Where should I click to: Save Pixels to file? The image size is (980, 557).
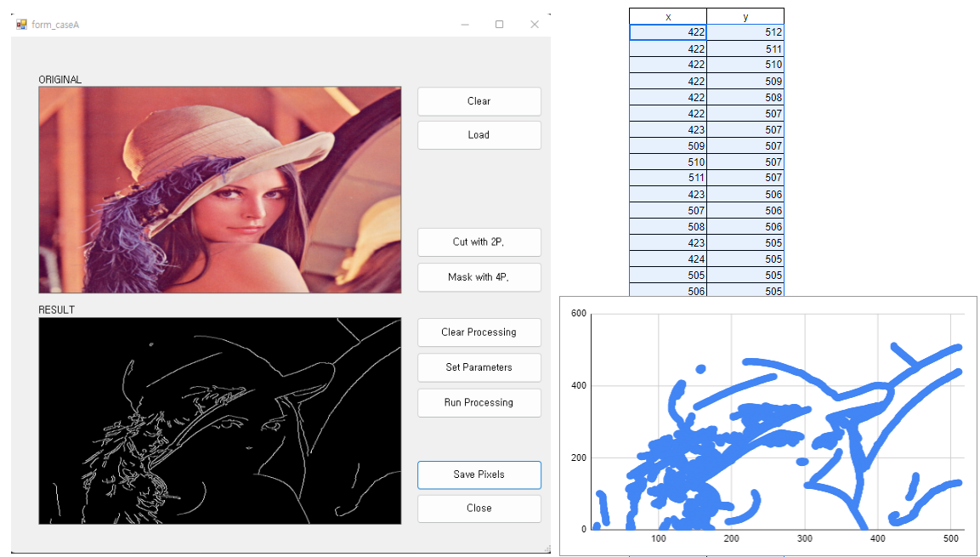[x=479, y=475]
